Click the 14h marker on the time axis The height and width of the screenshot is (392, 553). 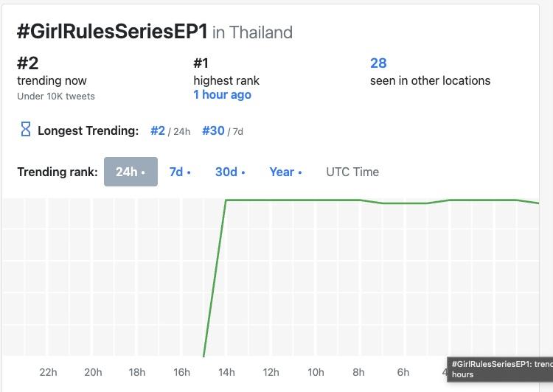point(226,372)
